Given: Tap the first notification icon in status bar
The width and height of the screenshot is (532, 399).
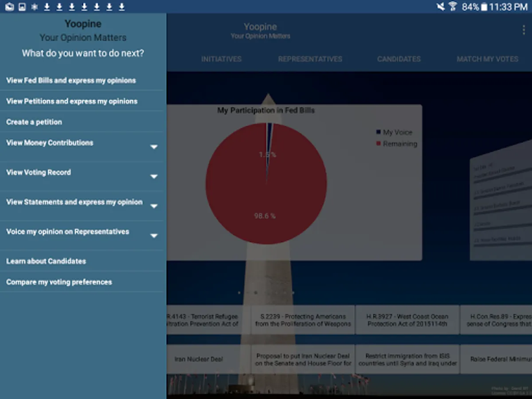Looking at the screenshot, I should [x=9, y=7].
